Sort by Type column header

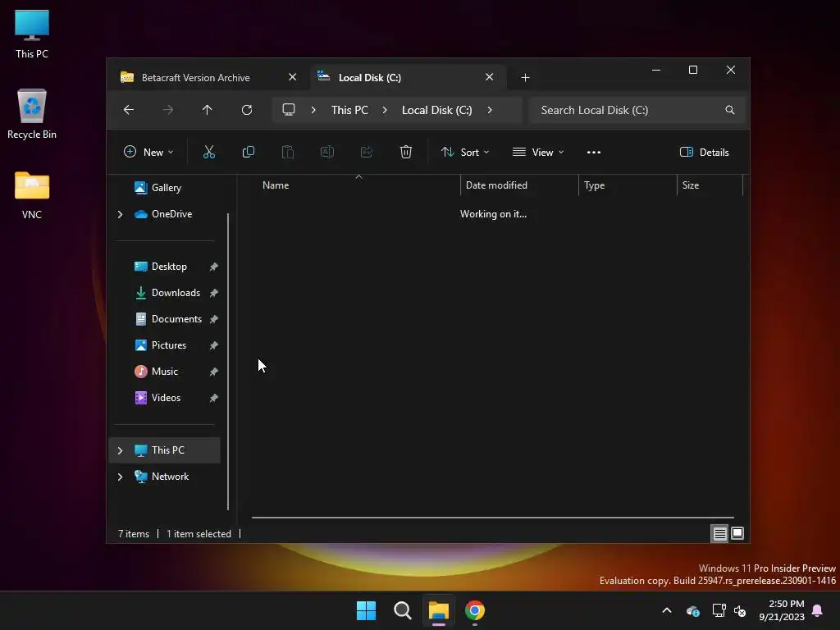coord(628,185)
